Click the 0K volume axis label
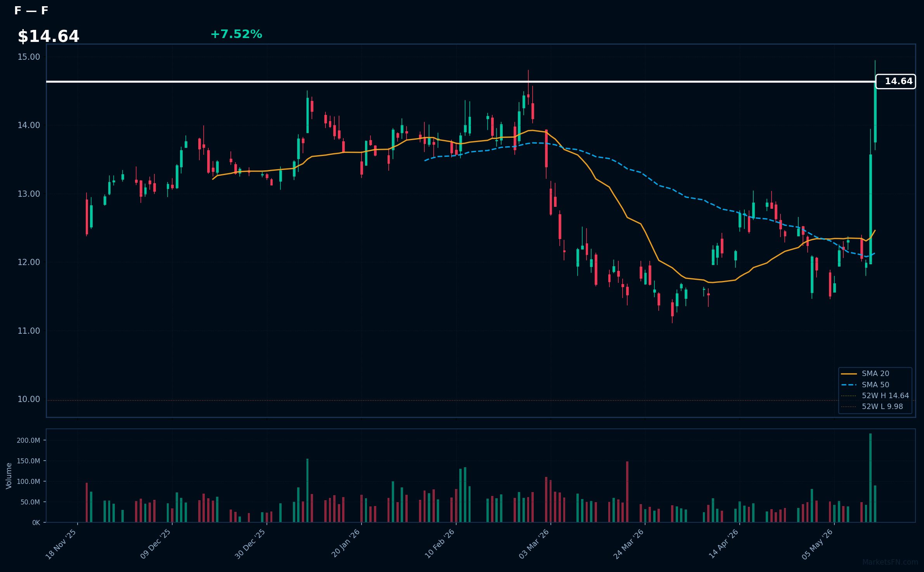 point(36,523)
